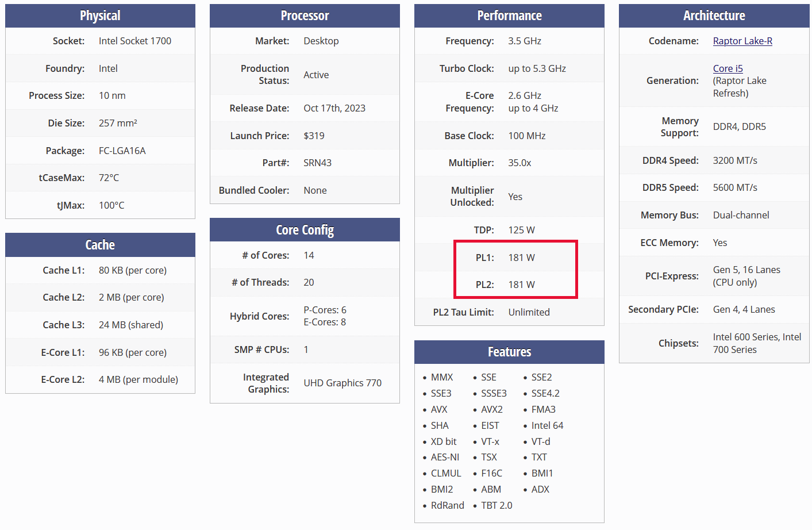This screenshot has height=530, width=812.
Task: Click the 'Active' production status value
Action: [x=316, y=75]
